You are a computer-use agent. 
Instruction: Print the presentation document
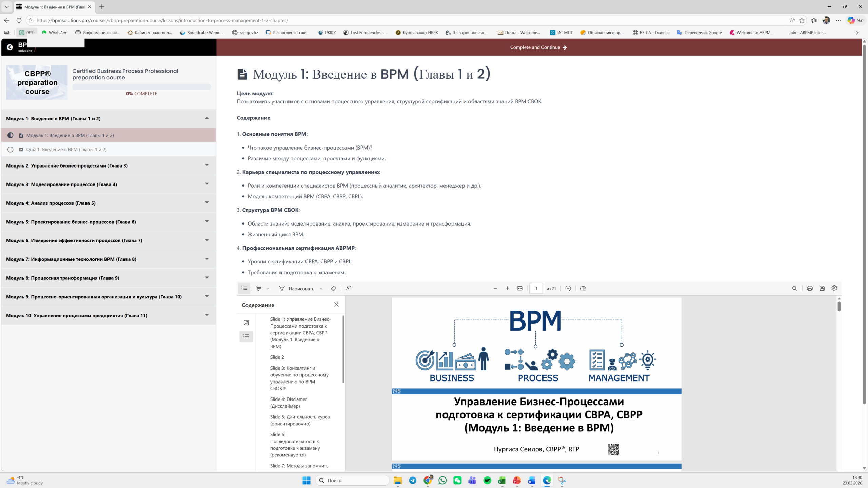(x=810, y=288)
